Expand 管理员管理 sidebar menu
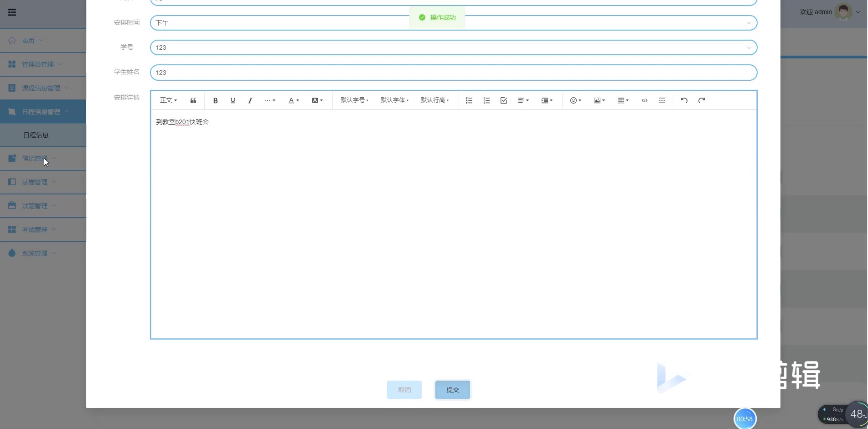The width and height of the screenshot is (868, 429). coord(43,64)
